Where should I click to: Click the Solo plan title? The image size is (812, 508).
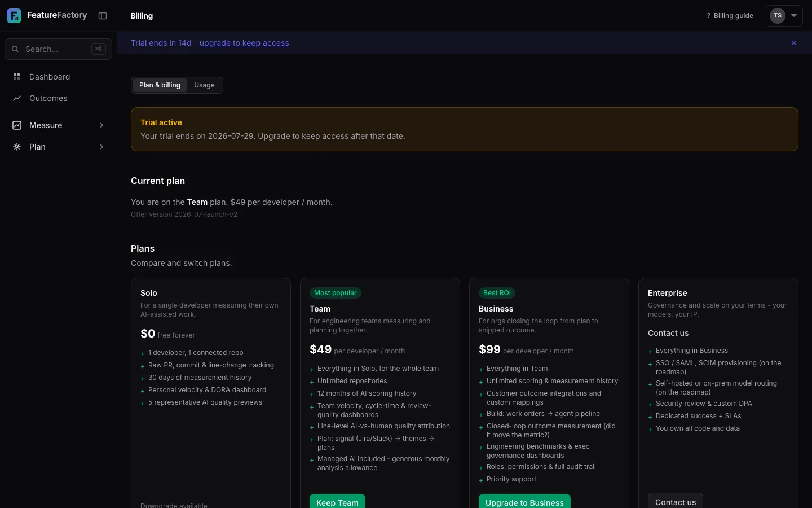(149, 293)
